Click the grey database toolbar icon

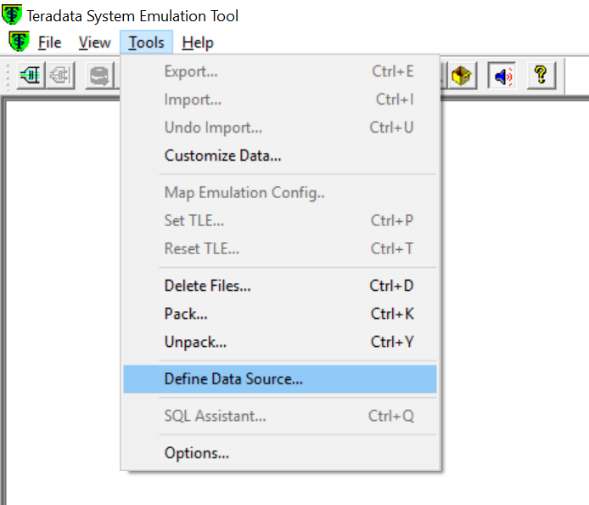(99, 76)
